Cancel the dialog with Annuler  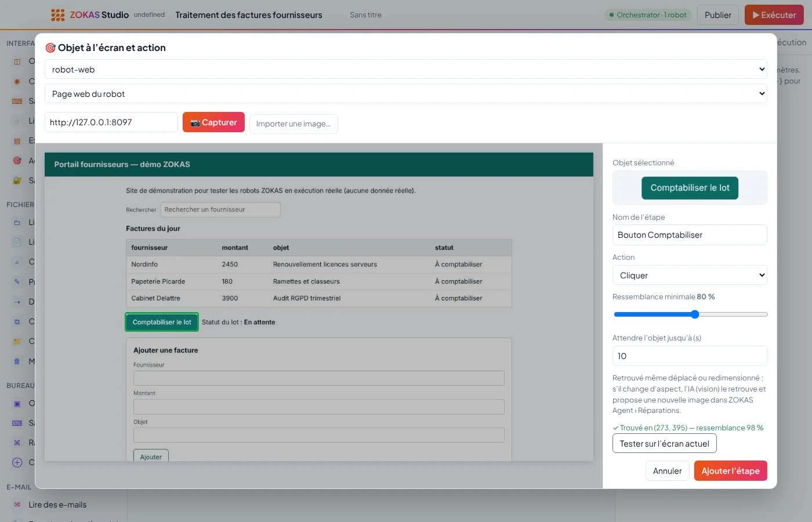[668, 471]
